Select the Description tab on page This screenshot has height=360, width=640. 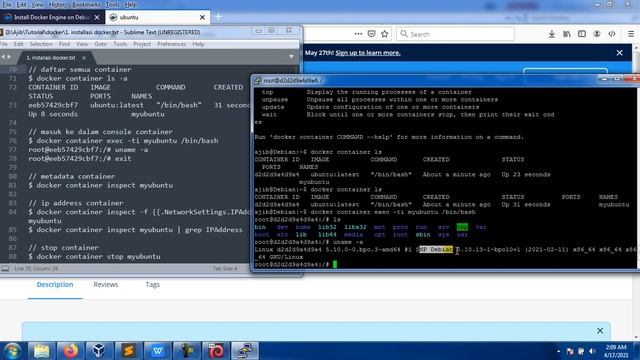55,284
